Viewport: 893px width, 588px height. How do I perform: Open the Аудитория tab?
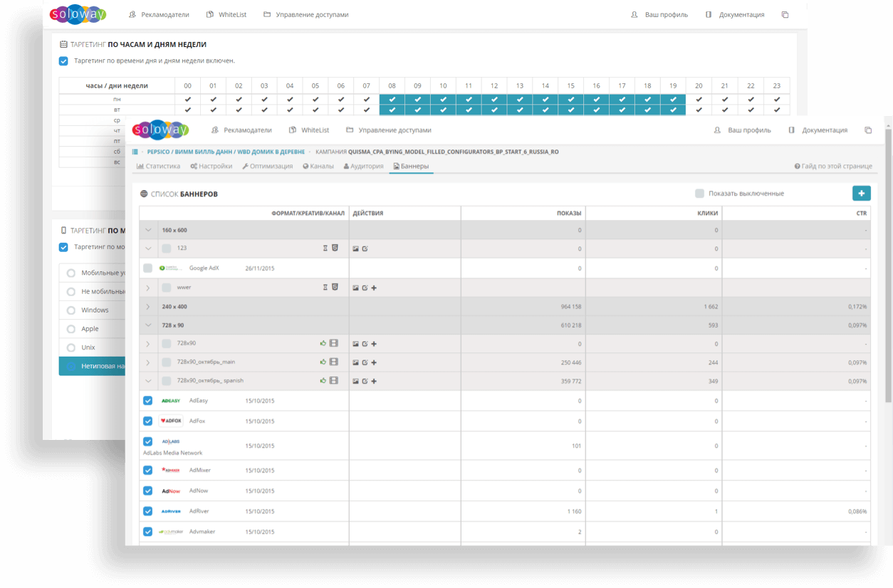(x=363, y=166)
